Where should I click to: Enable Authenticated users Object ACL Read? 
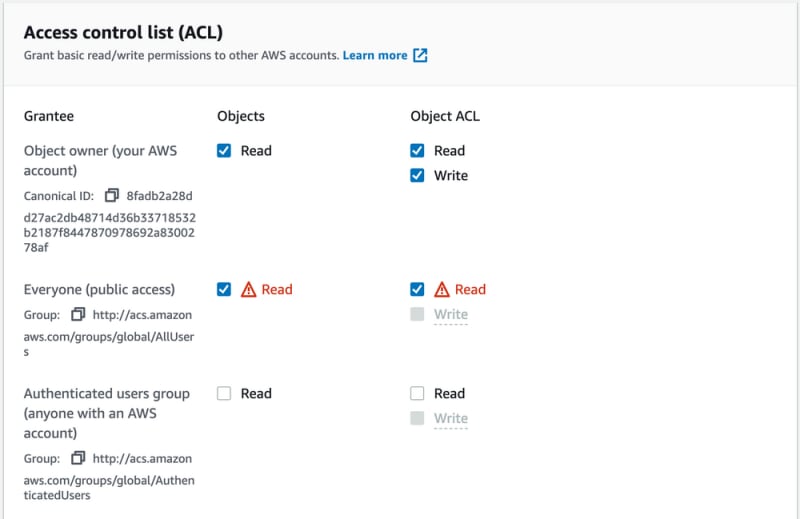click(x=417, y=393)
